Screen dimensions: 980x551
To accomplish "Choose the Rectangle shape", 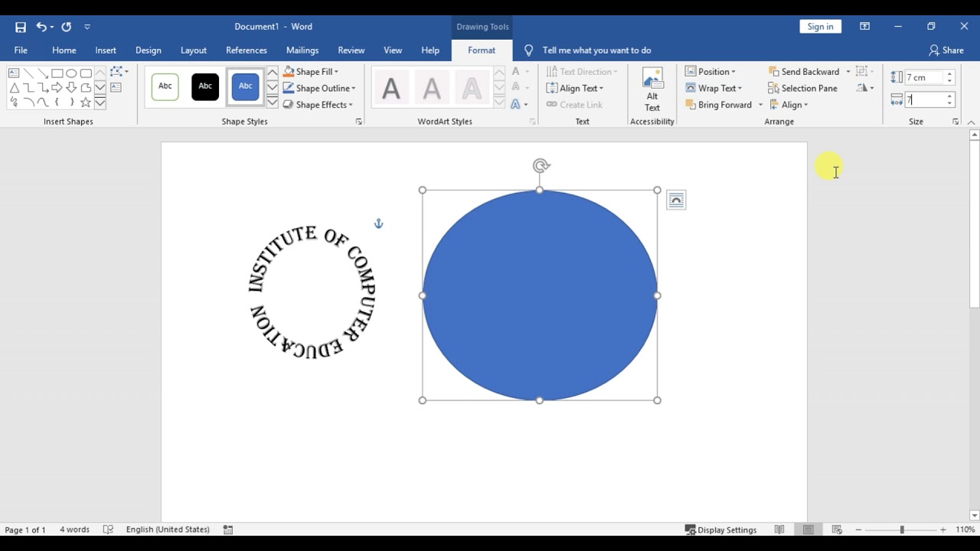I will pyautogui.click(x=57, y=73).
